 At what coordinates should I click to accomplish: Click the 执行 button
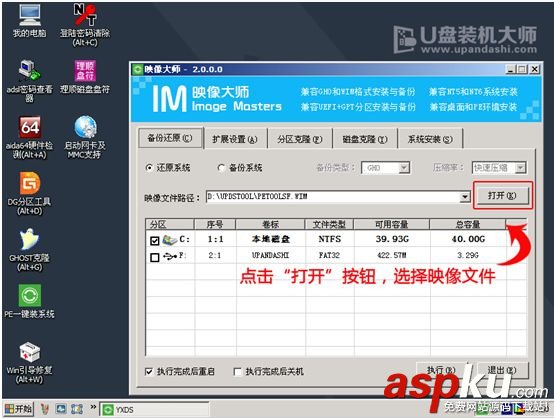(x=441, y=370)
